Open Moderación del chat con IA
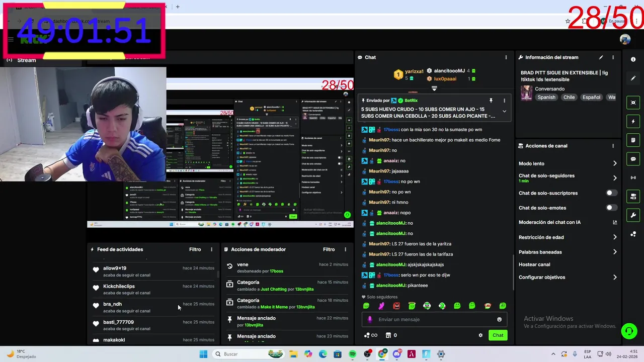 (568, 222)
